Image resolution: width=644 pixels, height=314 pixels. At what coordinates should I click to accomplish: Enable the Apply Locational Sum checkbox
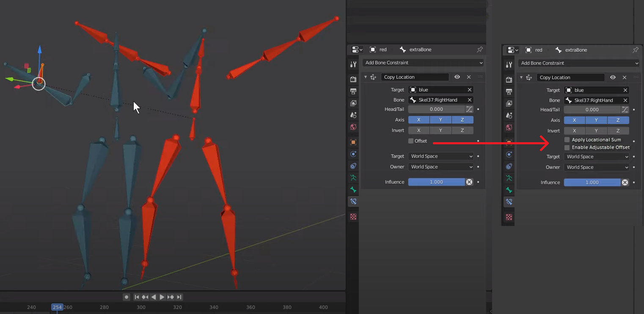pyautogui.click(x=567, y=140)
